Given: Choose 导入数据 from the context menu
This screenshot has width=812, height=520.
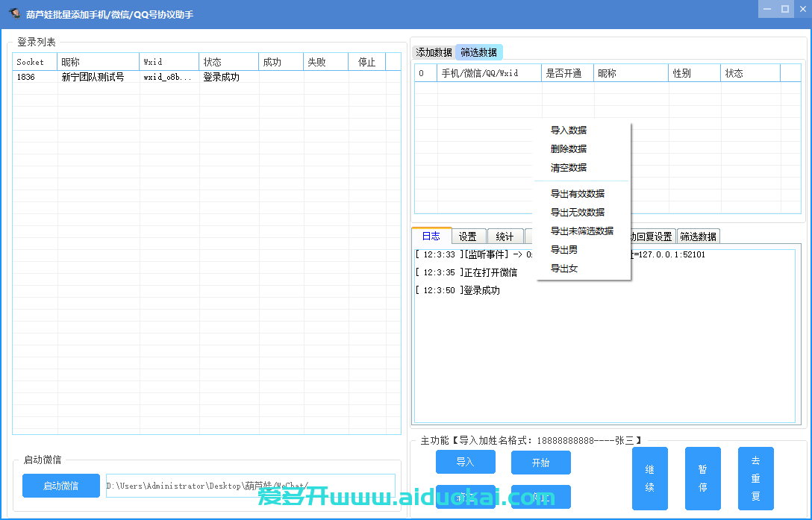Looking at the screenshot, I should pos(569,130).
